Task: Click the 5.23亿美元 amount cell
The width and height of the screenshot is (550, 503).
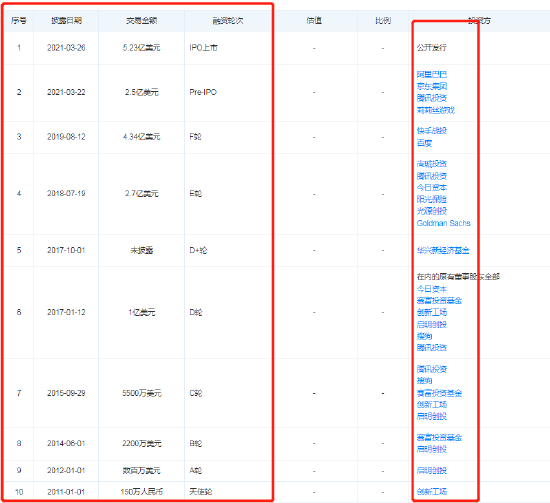Action: click(x=142, y=48)
